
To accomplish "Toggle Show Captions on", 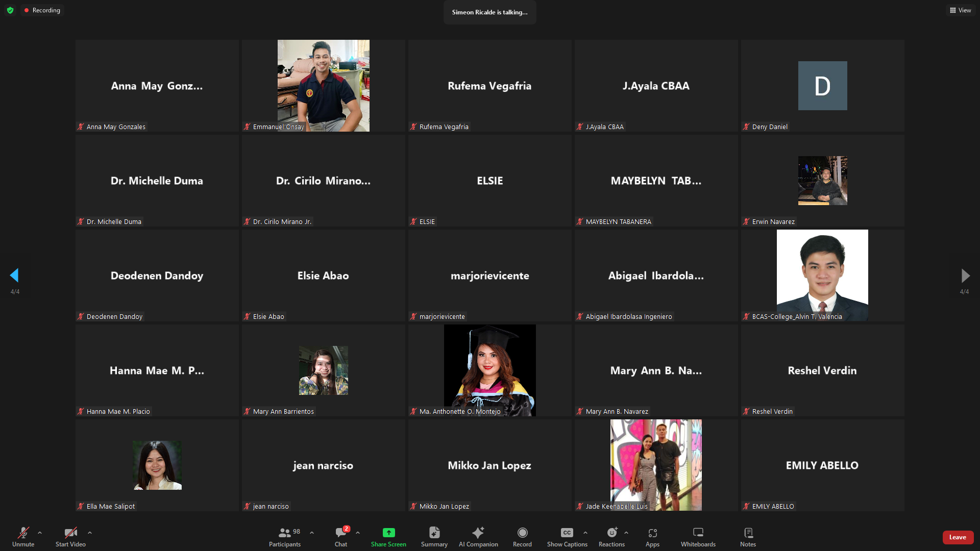I will (x=567, y=533).
